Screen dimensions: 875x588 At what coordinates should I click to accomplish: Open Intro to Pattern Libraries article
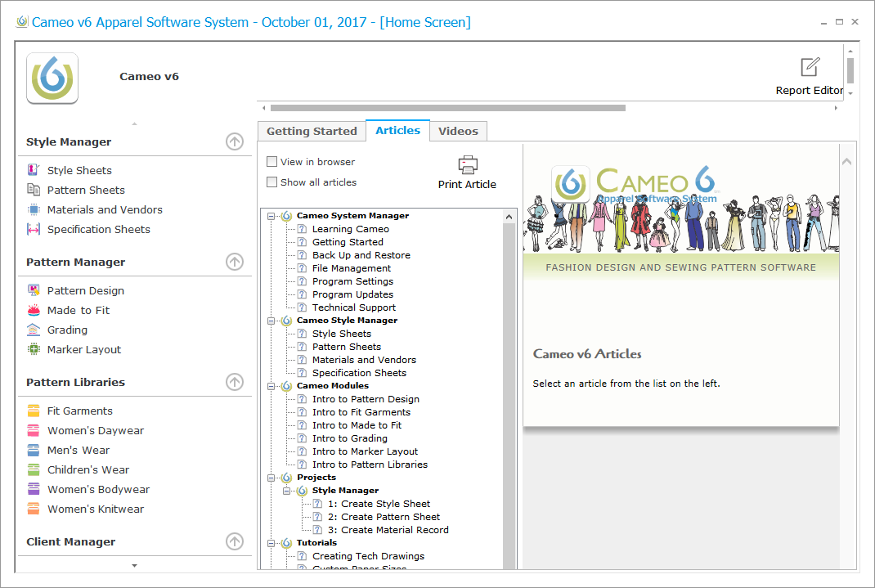[x=370, y=465]
